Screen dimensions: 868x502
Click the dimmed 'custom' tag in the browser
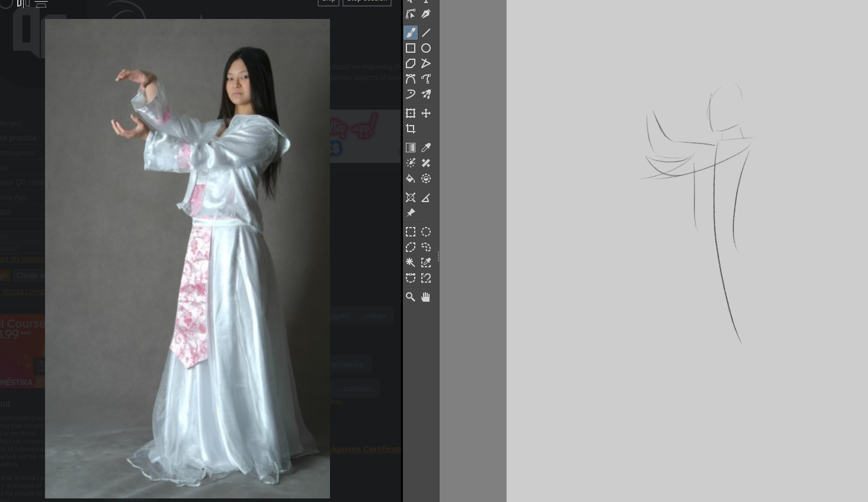(x=357, y=388)
